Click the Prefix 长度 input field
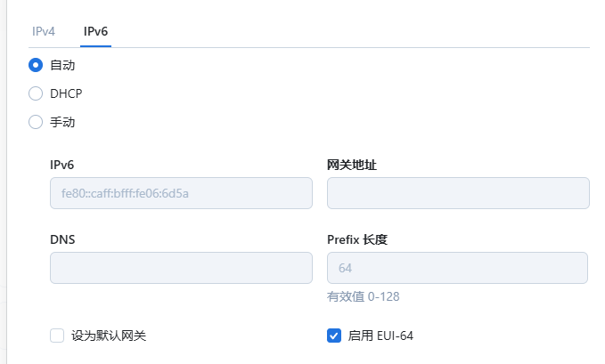The width and height of the screenshot is (605, 364). click(x=458, y=268)
